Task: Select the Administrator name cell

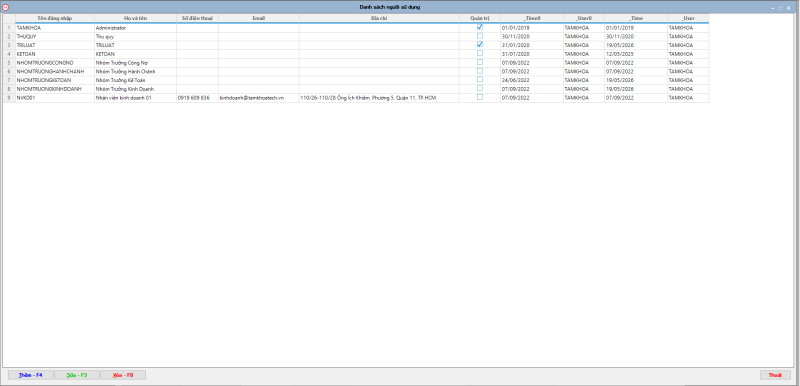Action: coord(135,28)
